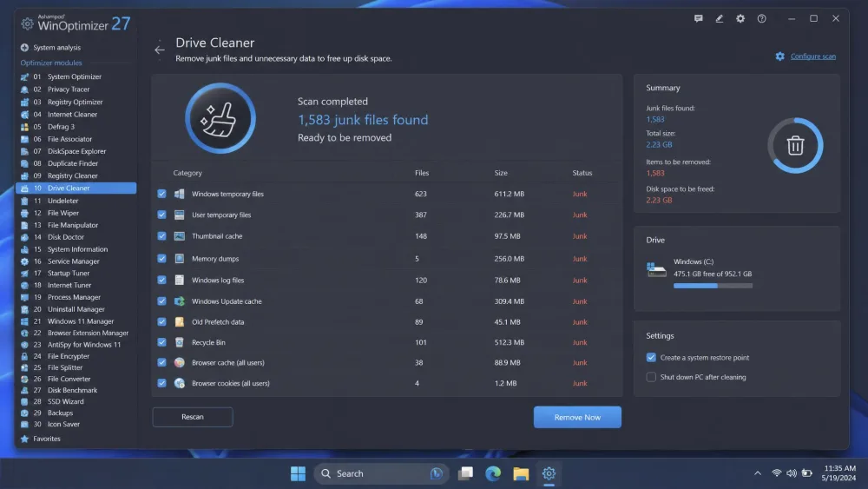Viewport: 868px width, 489px height.
Task: Click Memory dumps size '256.0 MB'
Action: 510,259
